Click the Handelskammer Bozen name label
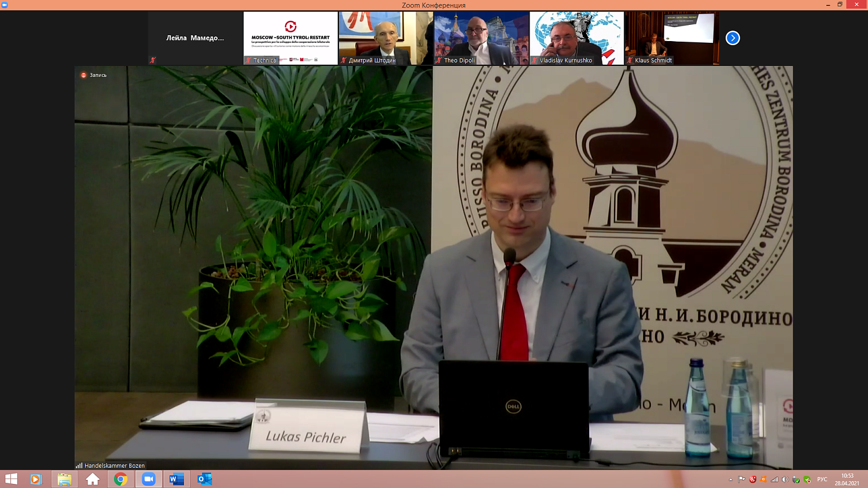The image size is (868, 488). click(x=115, y=465)
